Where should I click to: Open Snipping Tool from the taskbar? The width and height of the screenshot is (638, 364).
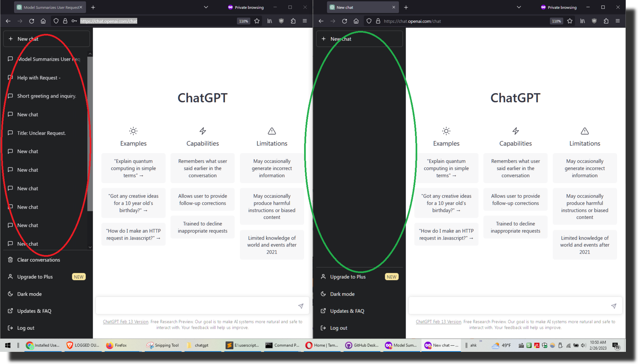point(162,345)
